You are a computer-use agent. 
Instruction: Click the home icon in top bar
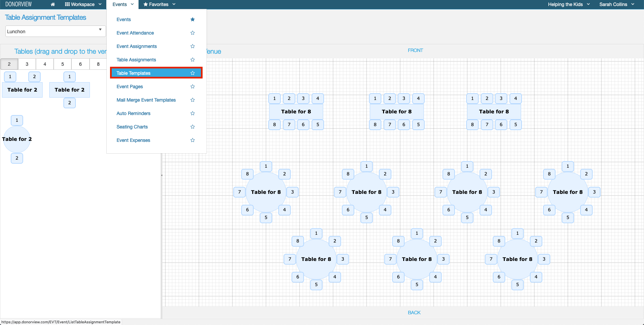click(x=53, y=4)
